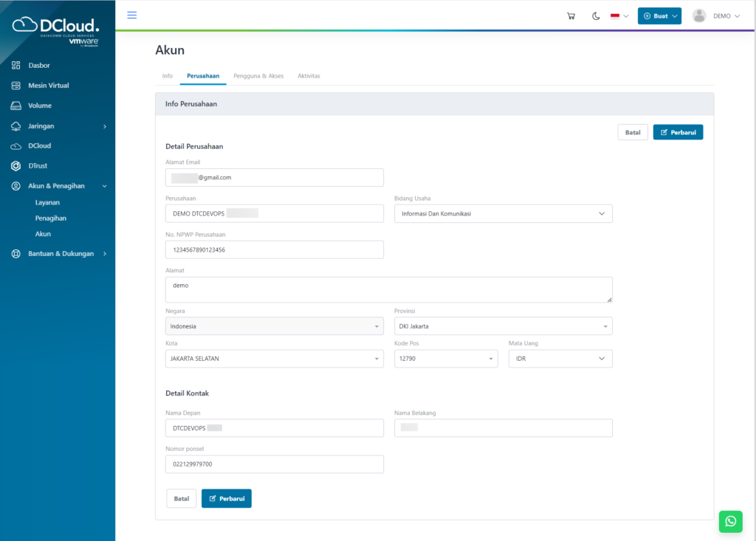Click the bottom Batal button
Image resolution: width=756 pixels, height=541 pixels.
click(x=182, y=499)
